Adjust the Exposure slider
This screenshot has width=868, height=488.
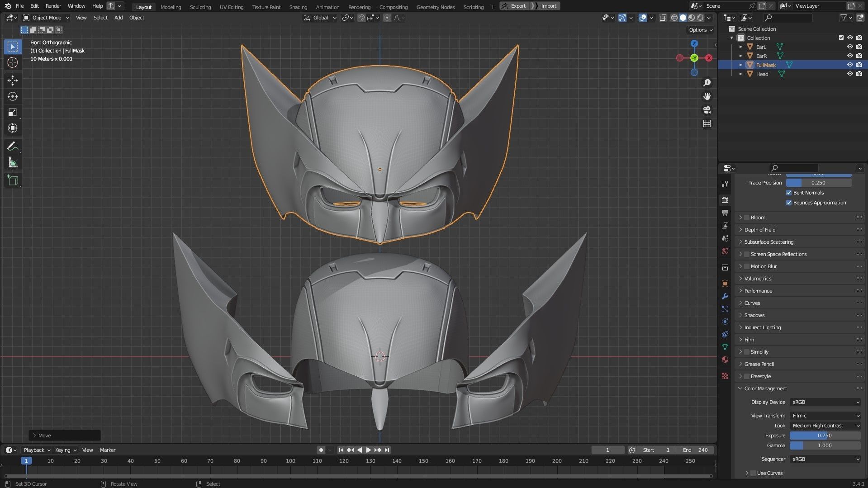tap(825, 436)
